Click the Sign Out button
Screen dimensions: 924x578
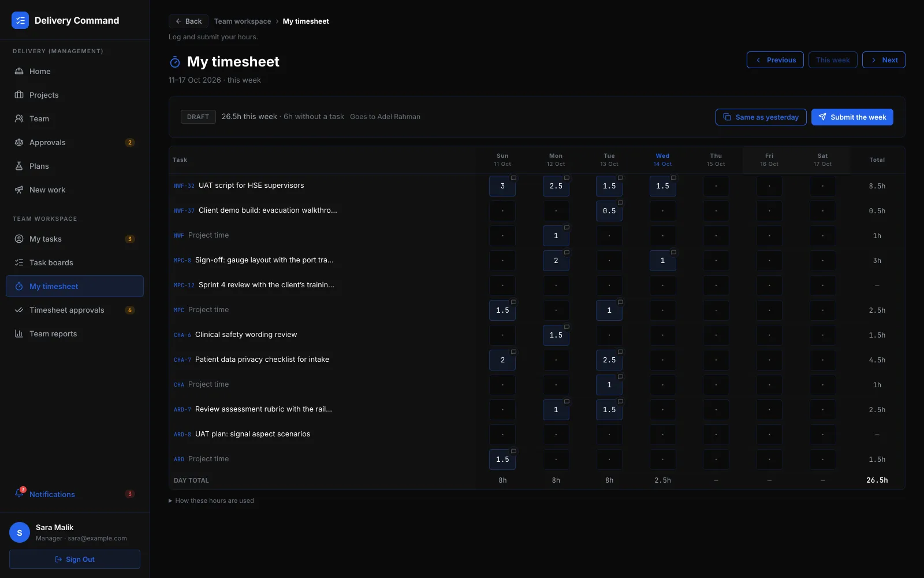pyautogui.click(x=74, y=559)
